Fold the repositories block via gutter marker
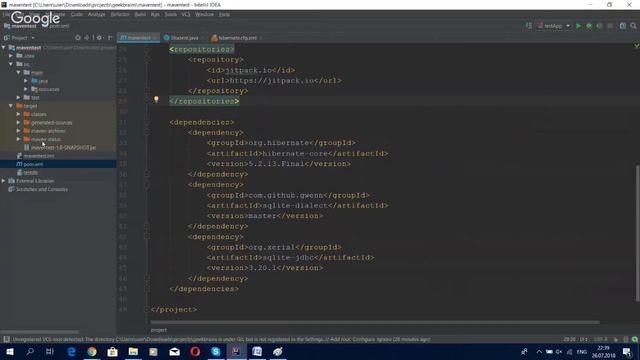This screenshot has height=360, width=640. (147, 49)
